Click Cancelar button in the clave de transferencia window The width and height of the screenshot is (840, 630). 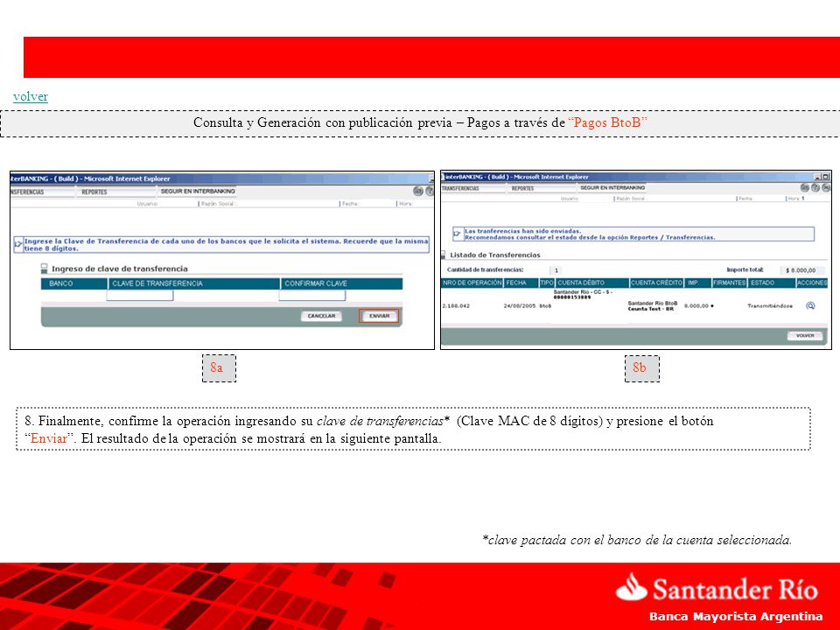point(321,316)
